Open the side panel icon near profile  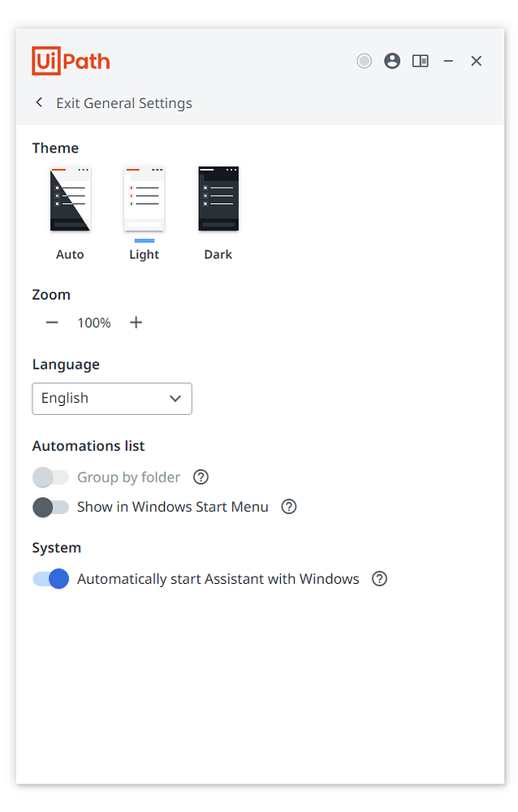[x=421, y=60]
